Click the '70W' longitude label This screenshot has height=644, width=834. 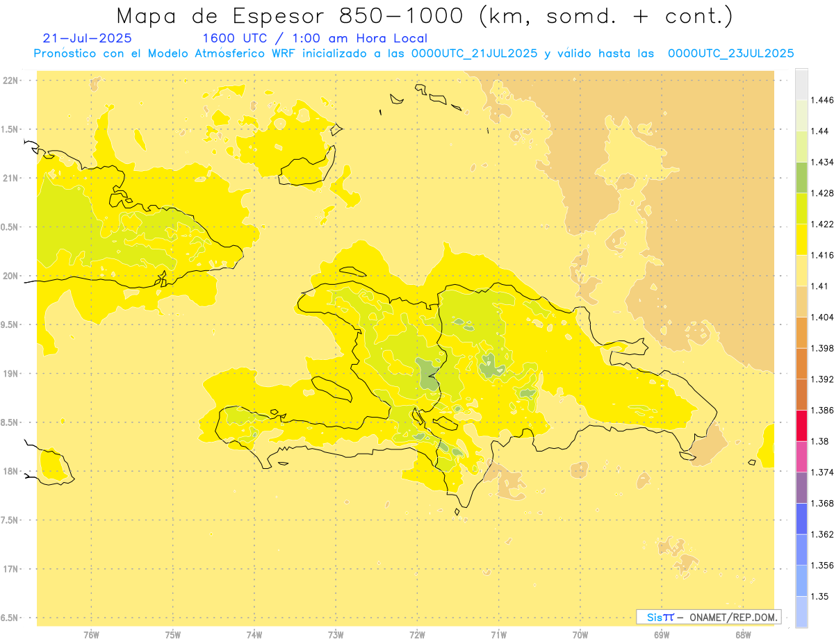point(580,635)
